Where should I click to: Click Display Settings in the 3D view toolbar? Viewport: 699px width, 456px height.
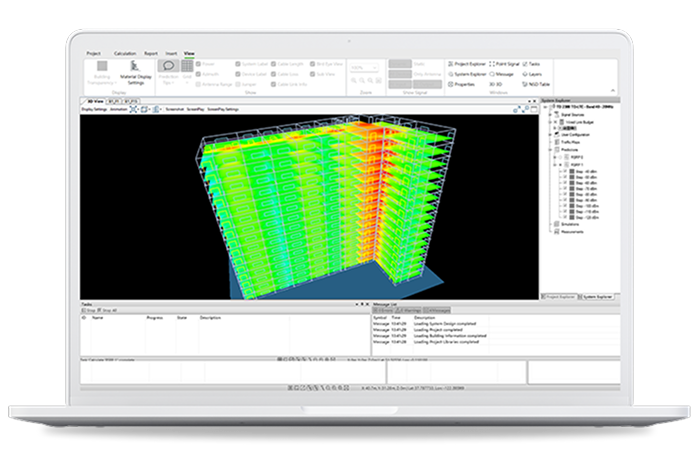pos(94,109)
